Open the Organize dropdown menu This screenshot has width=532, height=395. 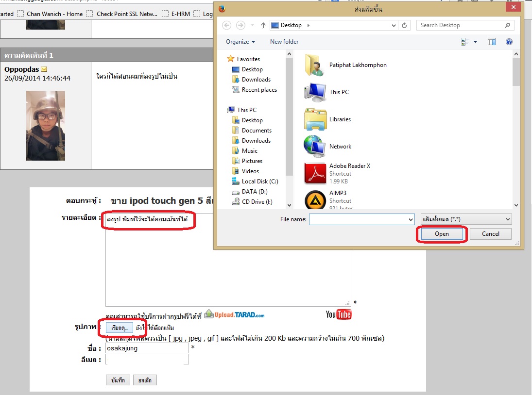coord(240,42)
